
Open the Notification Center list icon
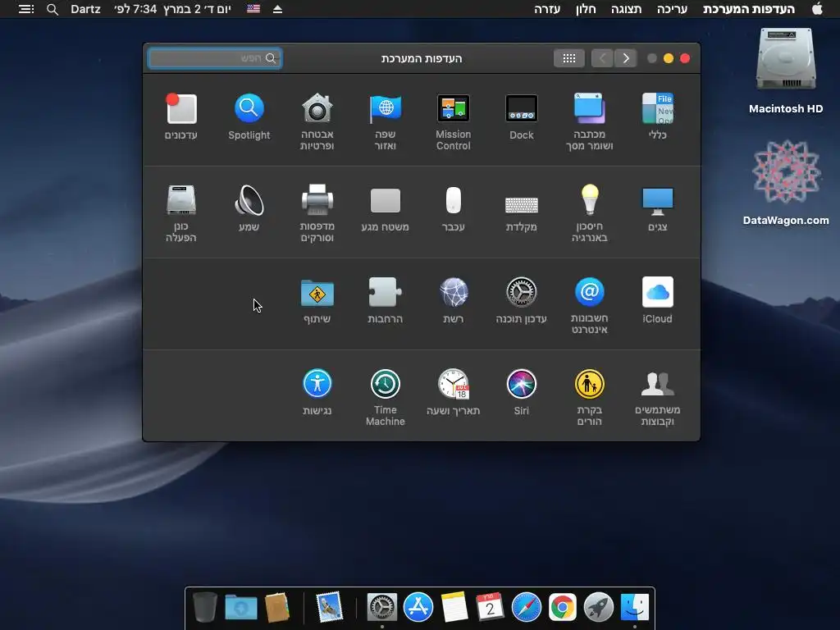(x=25, y=9)
